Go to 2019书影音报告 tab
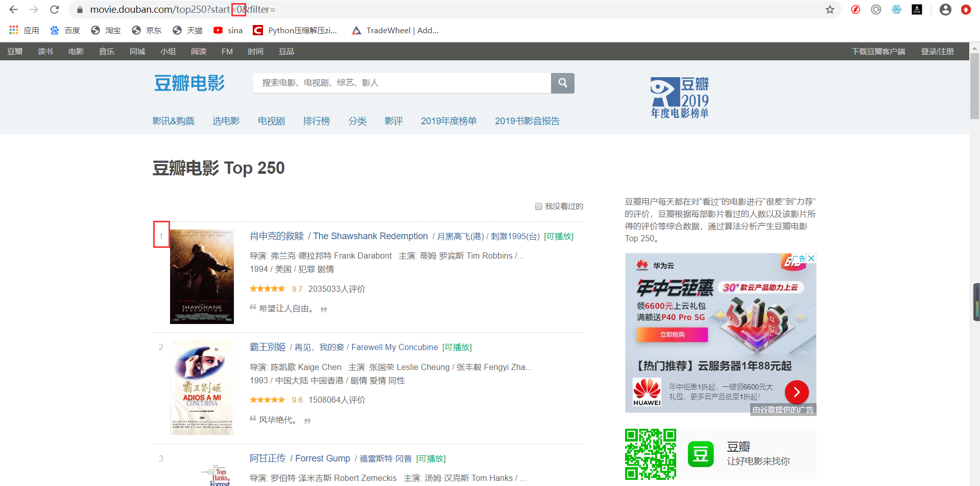The height and width of the screenshot is (486, 980). coord(527,121)
